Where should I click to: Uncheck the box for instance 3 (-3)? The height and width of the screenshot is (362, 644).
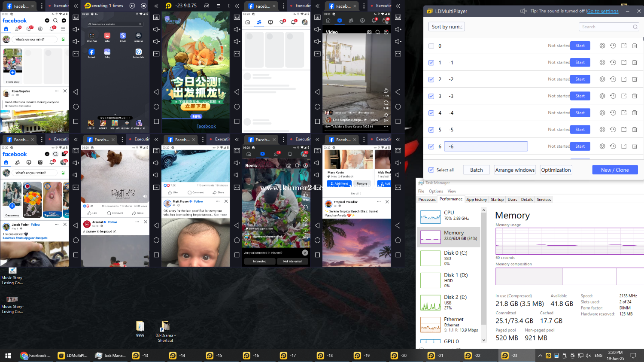[431, 96]
